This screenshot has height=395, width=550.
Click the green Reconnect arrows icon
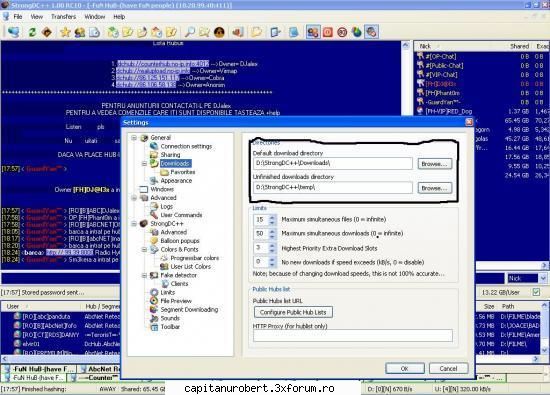coord(32,32)
